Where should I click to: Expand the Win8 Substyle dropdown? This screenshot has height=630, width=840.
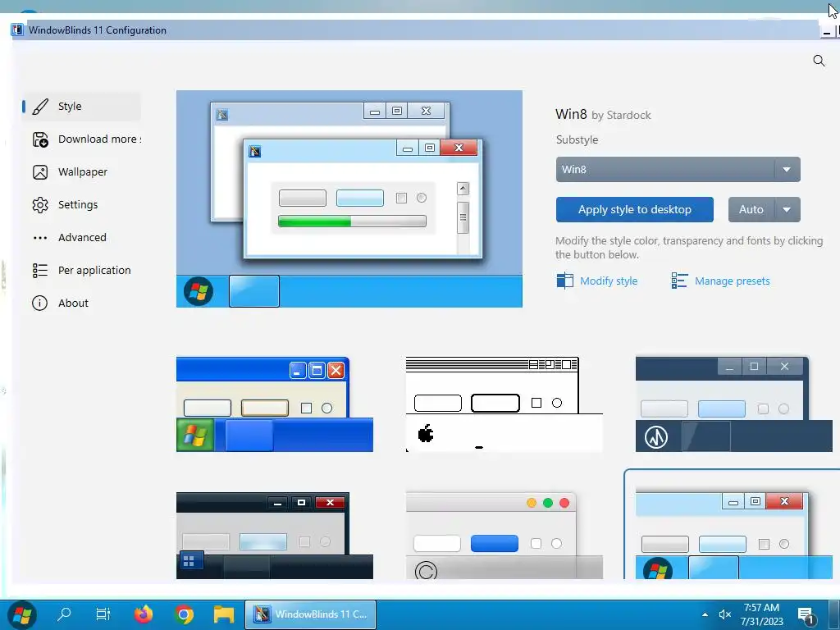point(678,169)
